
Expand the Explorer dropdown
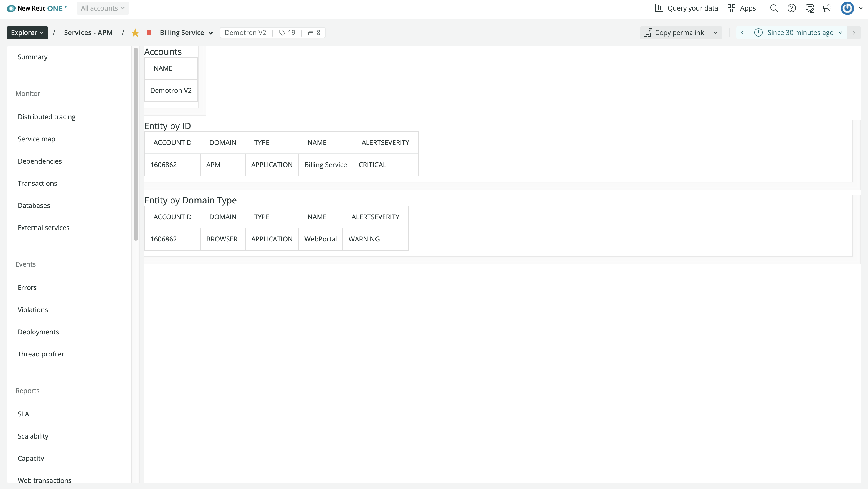(27, 33)
